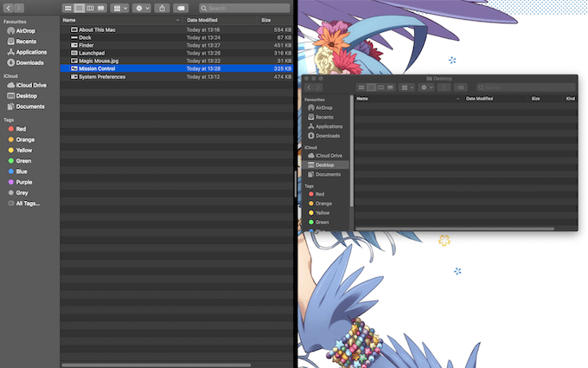588x368 pixels.
Task: Click Share button in left Finder window
Action: (162, 8)
